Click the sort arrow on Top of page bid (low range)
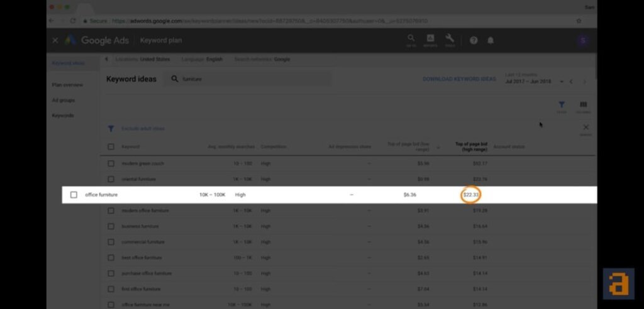The height and width of the screenshot is (309, 644). (438, 148)
